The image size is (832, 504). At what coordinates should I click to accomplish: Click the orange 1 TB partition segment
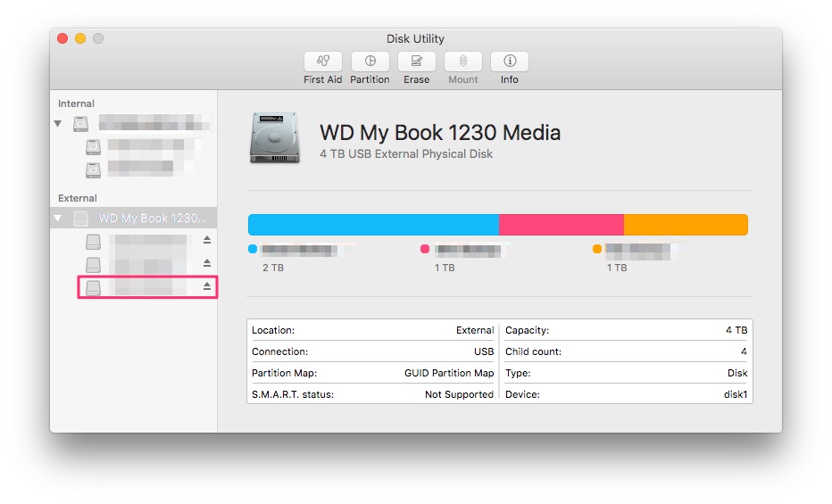pos(686,225)
